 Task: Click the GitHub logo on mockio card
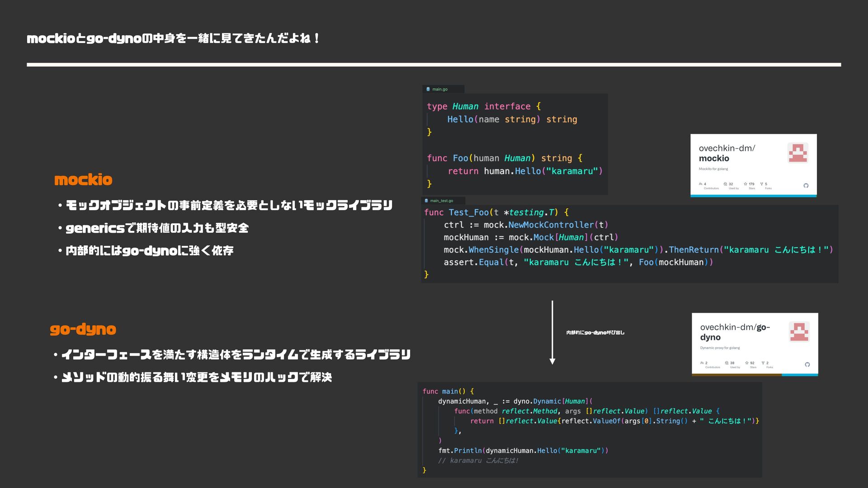point(806,186)
